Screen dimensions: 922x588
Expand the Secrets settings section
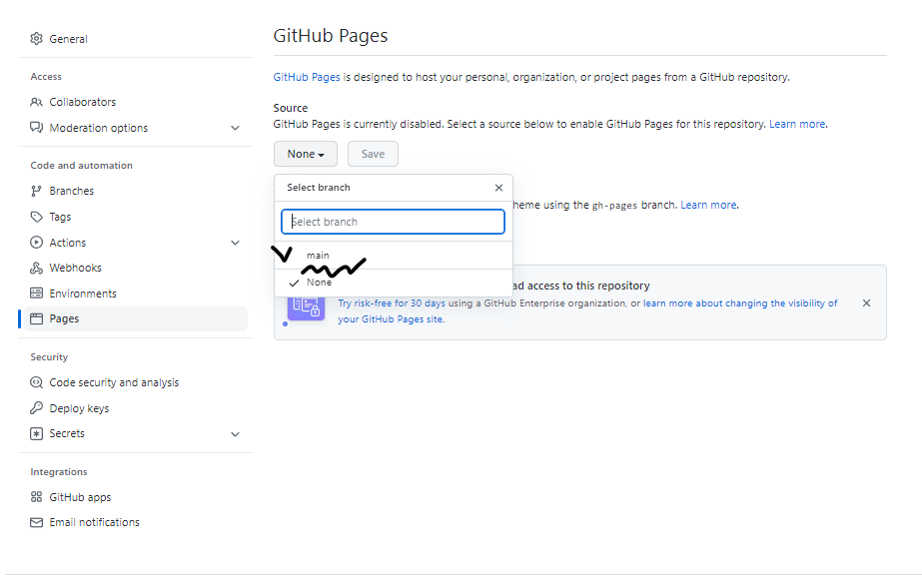[235, 434]
